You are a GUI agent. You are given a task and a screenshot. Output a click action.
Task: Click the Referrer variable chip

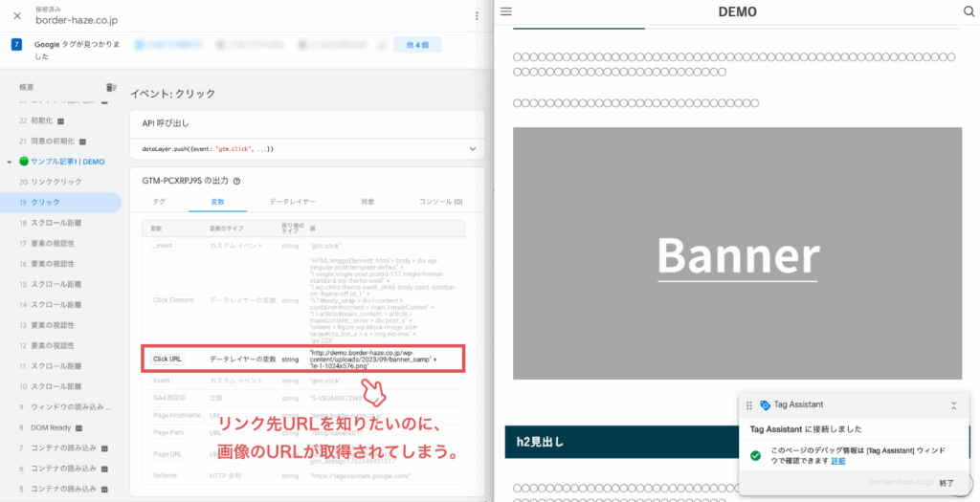[x=165, y=476]
